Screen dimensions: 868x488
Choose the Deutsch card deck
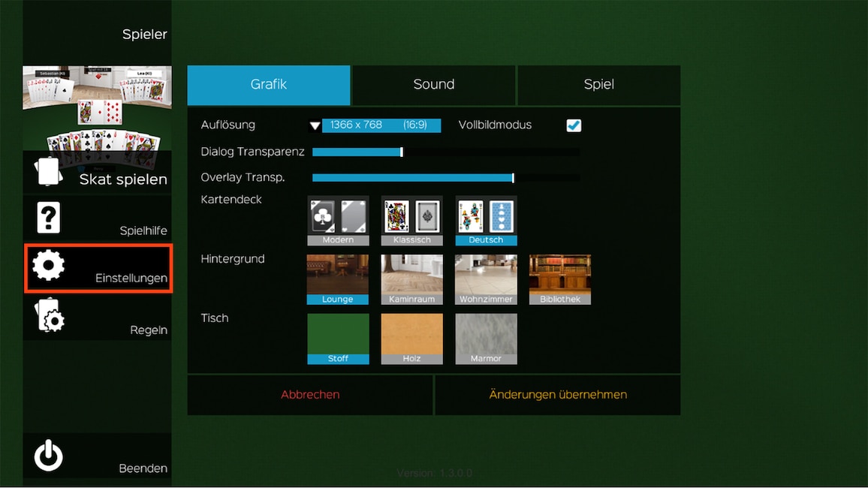tap(486, 220)
